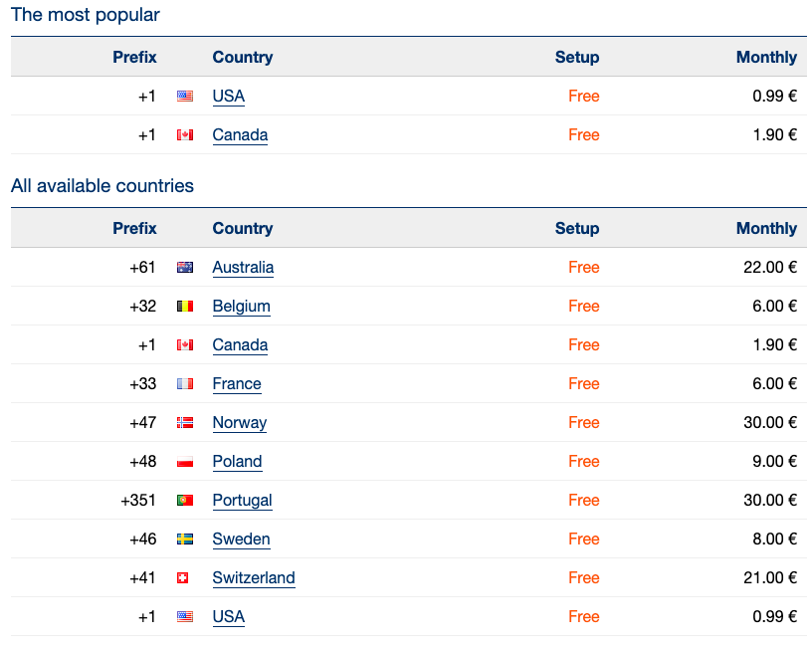Image resolution: width=812 pixels, height=648 pixels.
Task: Click the Australia flag icon
Action: point(185,268)
